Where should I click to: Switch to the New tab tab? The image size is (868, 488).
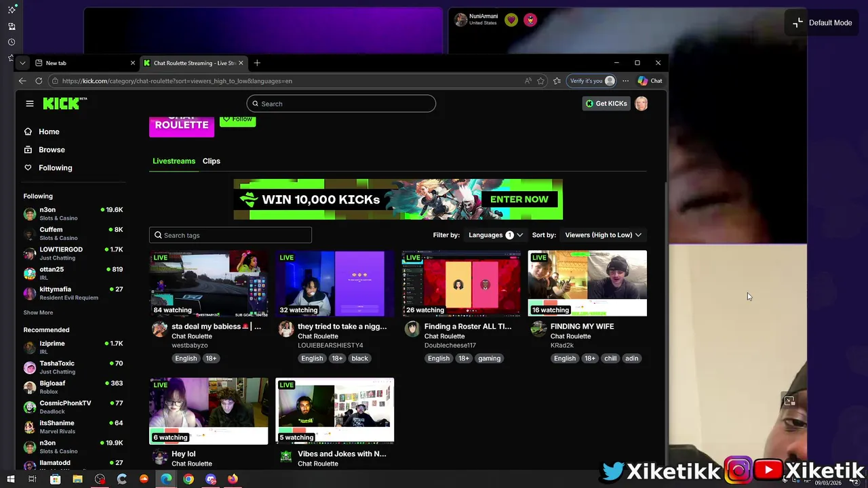pos(84,63)
